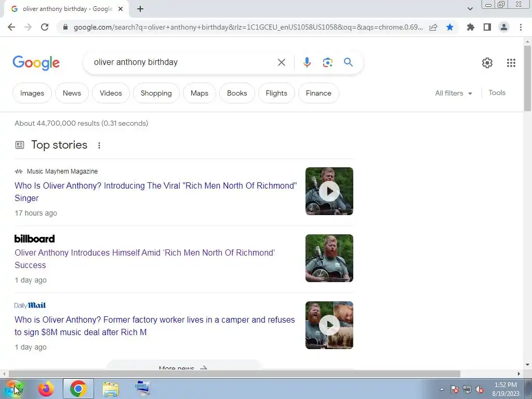
Task: Open Billboard story thumbnail image
Action: tap(329, 258)
